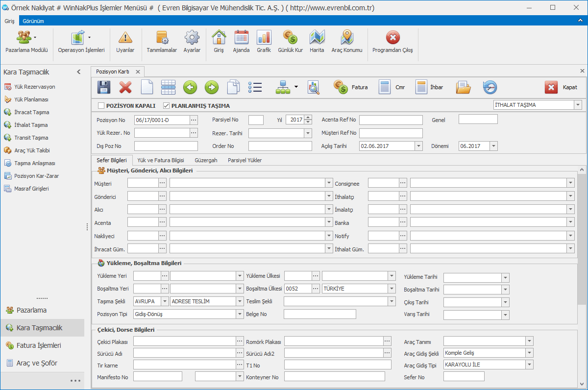Toggle the POZİSYON KAPALI checkbox
588x390 pixels.
click(101, 105)
